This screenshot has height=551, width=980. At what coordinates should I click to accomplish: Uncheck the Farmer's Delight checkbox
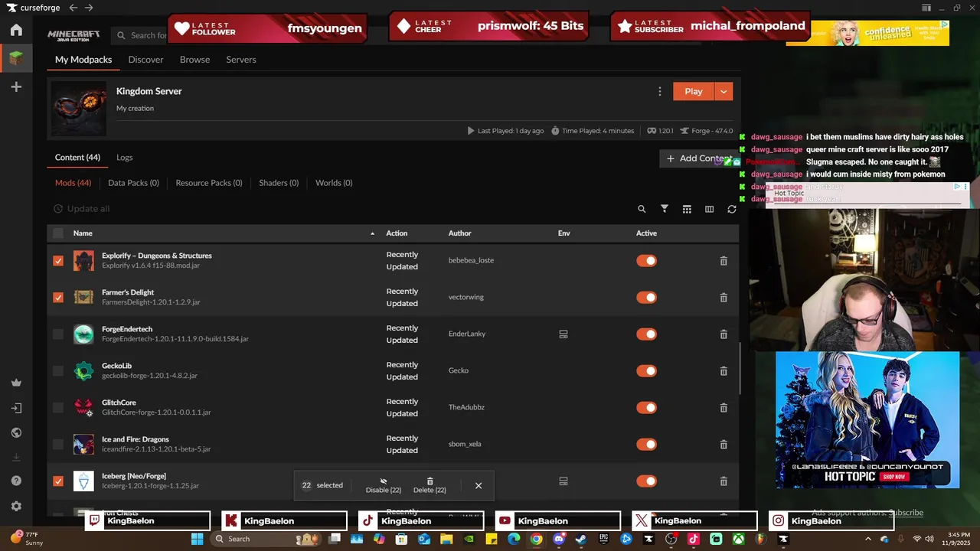tap(58, 298)
